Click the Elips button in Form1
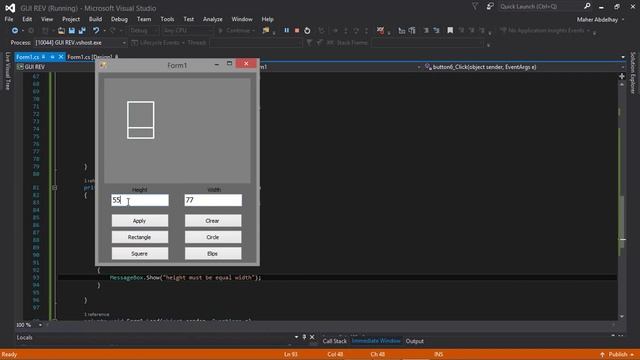The width and height of the screenshot is (640, 360). (213, 253)
